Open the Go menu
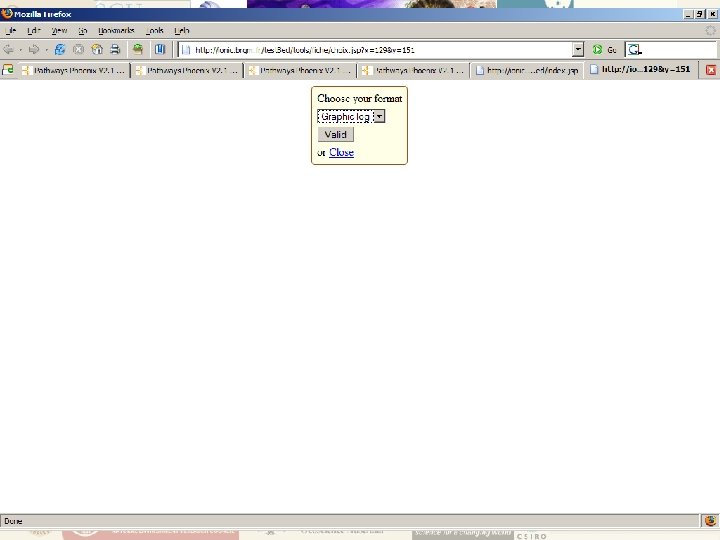Screen dimensions: 720x540 83,31
